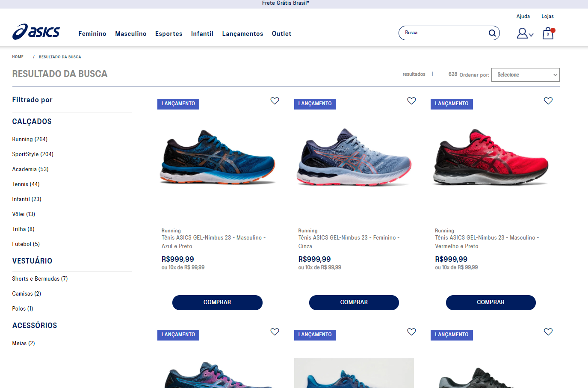Filter by Meias (2)
Screen dimensions: 588x388
[x=24, y=344]
